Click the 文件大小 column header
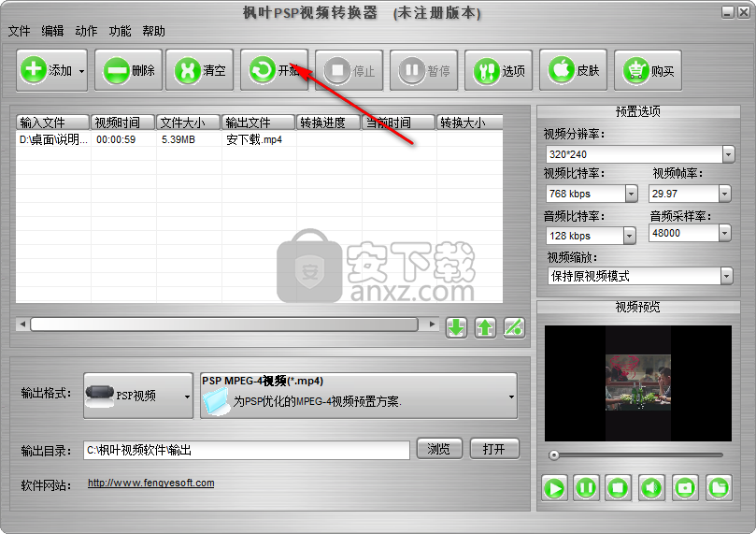The width and height of the screenshot is (756, 534). point(189,123)
